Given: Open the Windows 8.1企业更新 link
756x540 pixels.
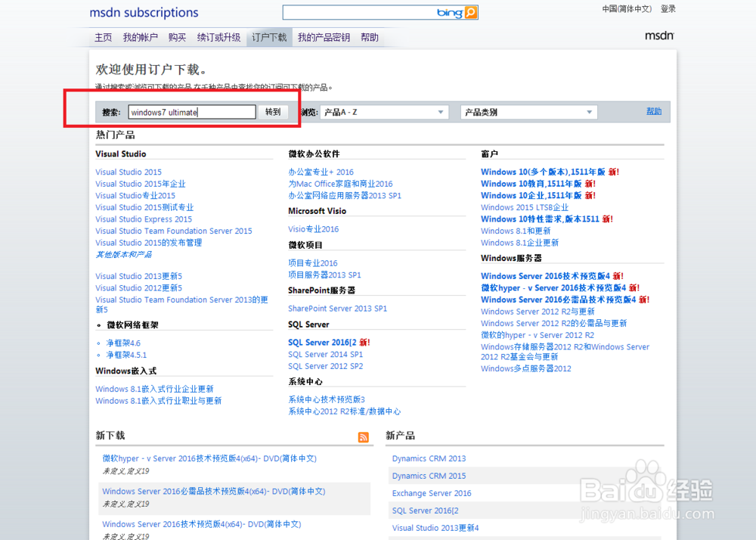Looking at the screenshot, I should [x=519, y=243].
